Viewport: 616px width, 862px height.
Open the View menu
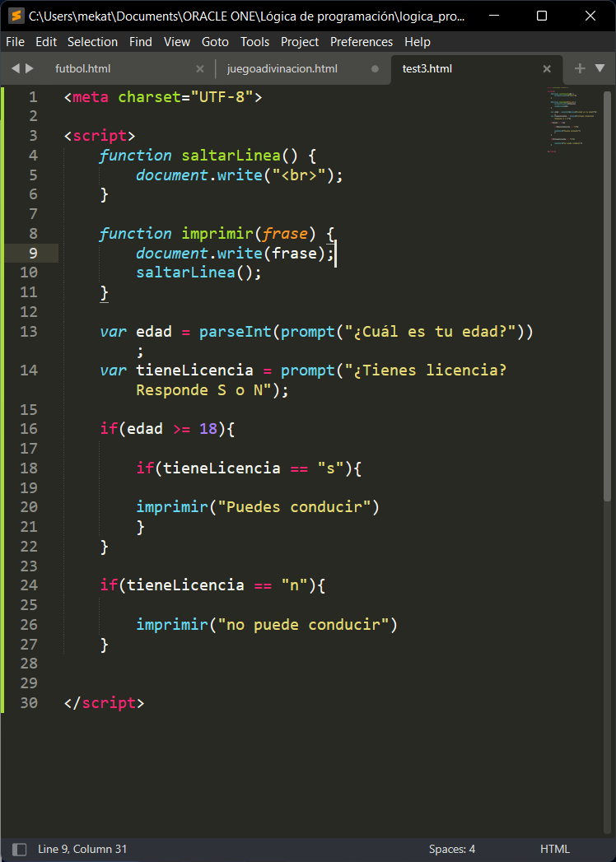coord(177,42)
